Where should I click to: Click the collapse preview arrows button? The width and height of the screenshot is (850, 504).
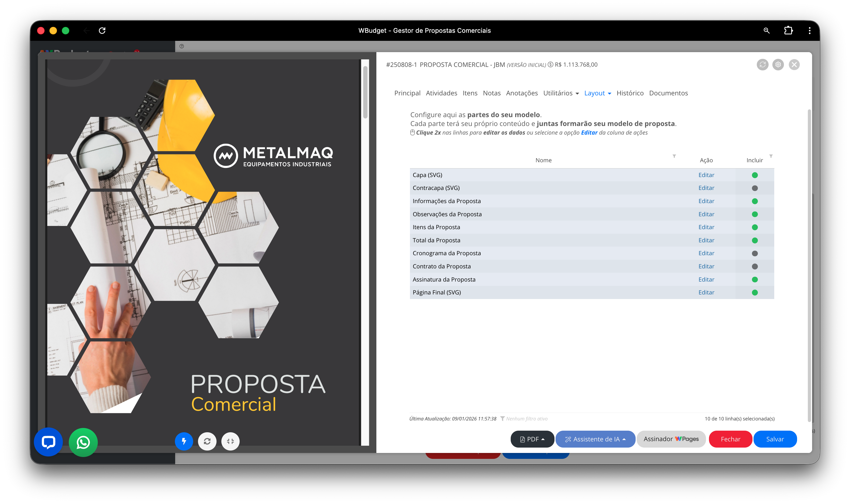230,441
